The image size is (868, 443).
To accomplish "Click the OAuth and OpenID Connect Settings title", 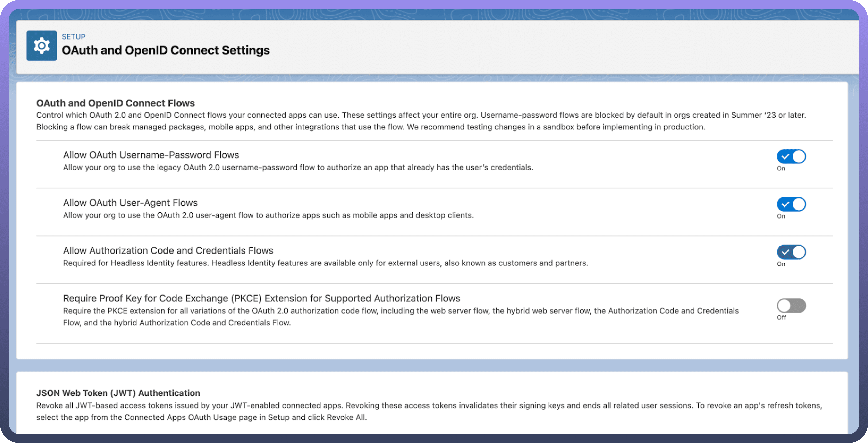I will click(x=165, y=50).
